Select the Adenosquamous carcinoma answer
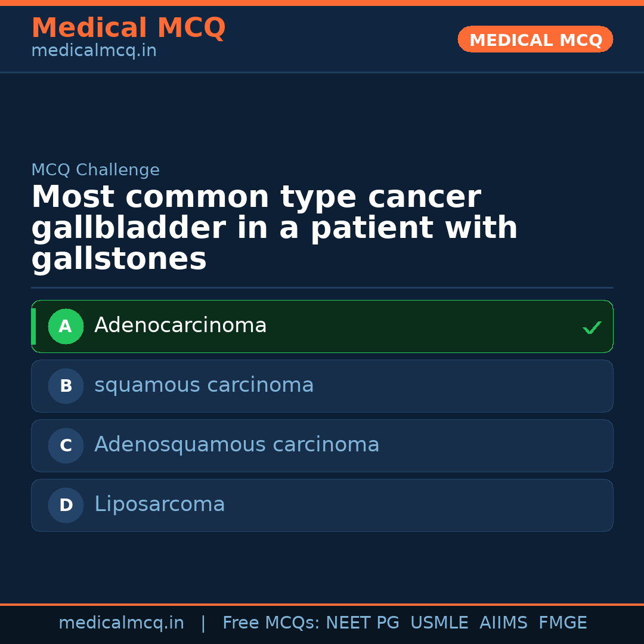The image size is (644, 644). coord(237,445)
